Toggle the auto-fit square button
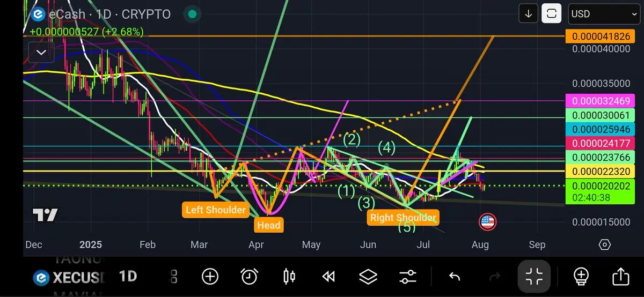Image resolution: width=644 pixels, height=297 pixels. point(552,14)
